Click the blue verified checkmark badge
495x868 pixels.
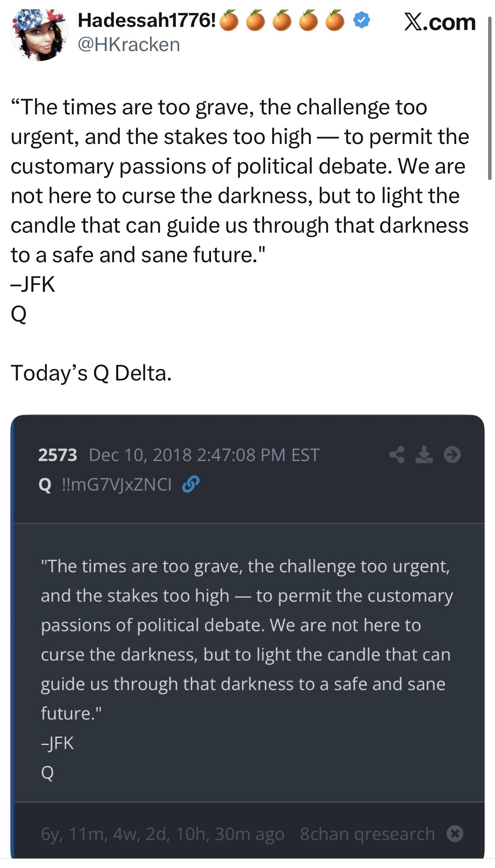pos(361,20)
